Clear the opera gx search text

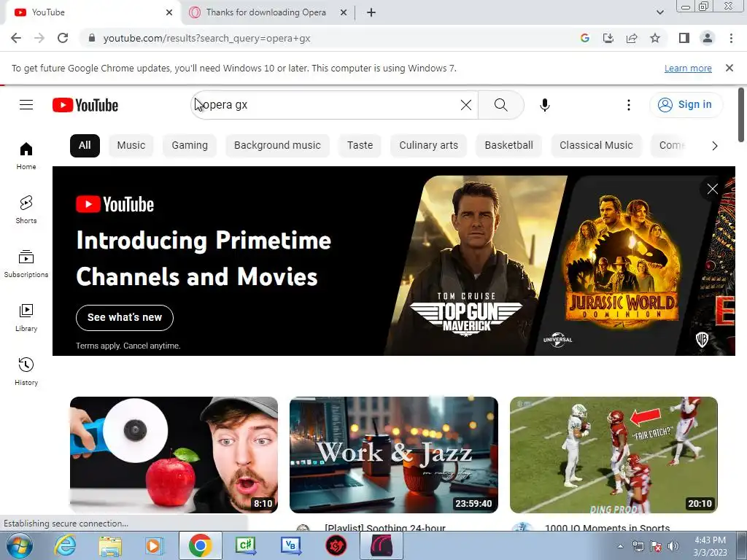click(x=466, y=105)
